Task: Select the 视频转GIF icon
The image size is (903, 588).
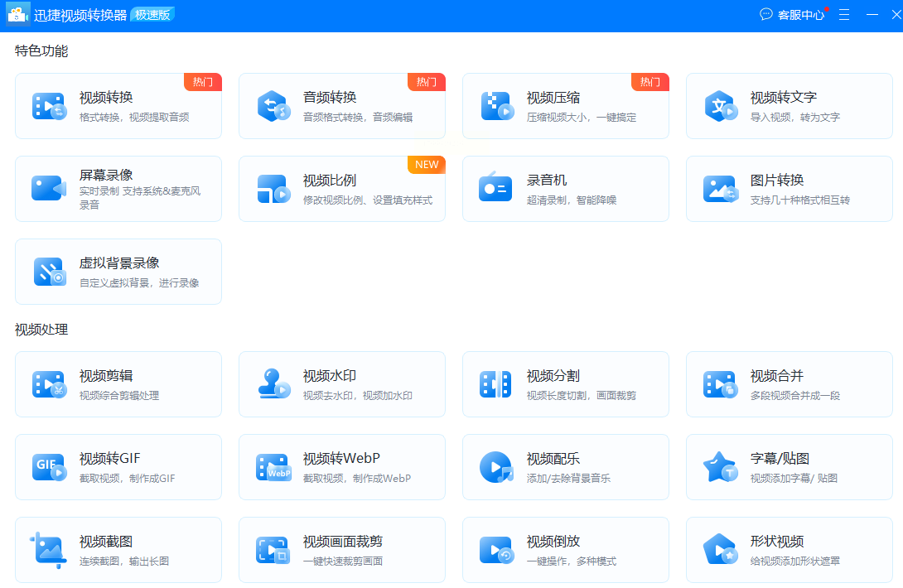Action: coord(50,467)
